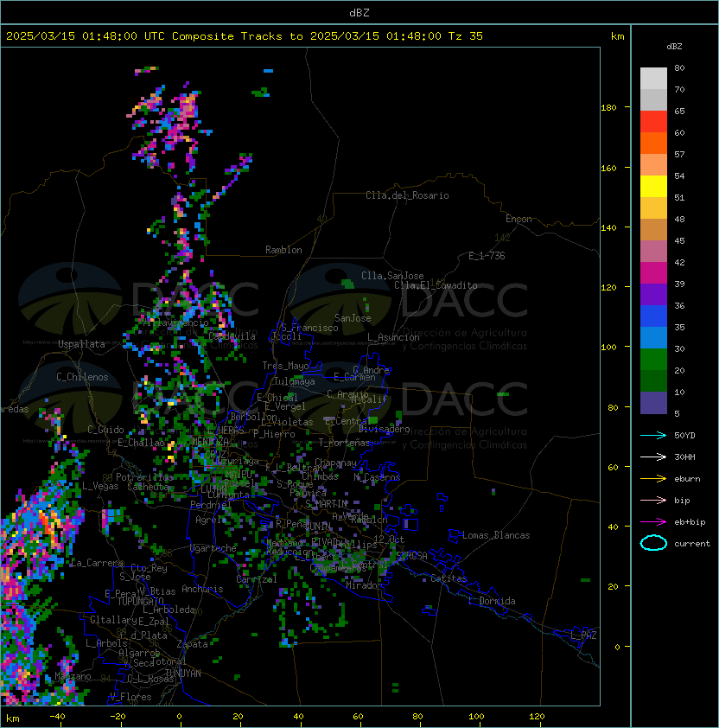Click the 'Uspallata' map label
The width and height of the screenshot is (719, 728).
(81, 344)
